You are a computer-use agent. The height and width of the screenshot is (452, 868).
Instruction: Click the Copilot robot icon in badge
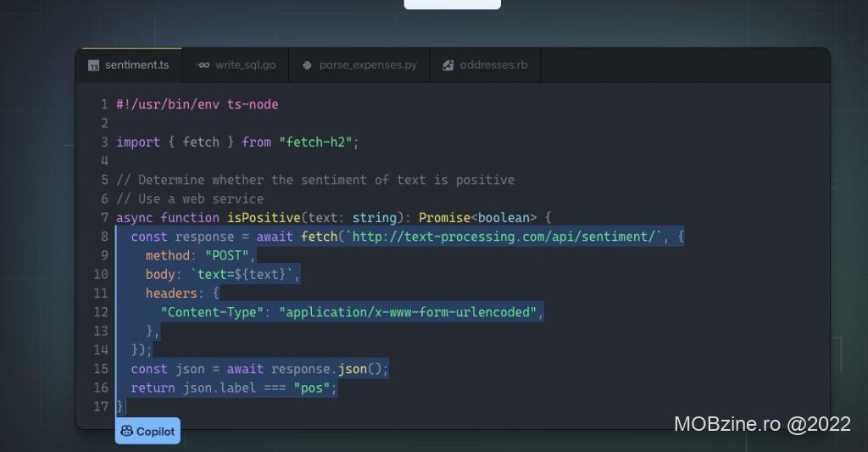126,431
